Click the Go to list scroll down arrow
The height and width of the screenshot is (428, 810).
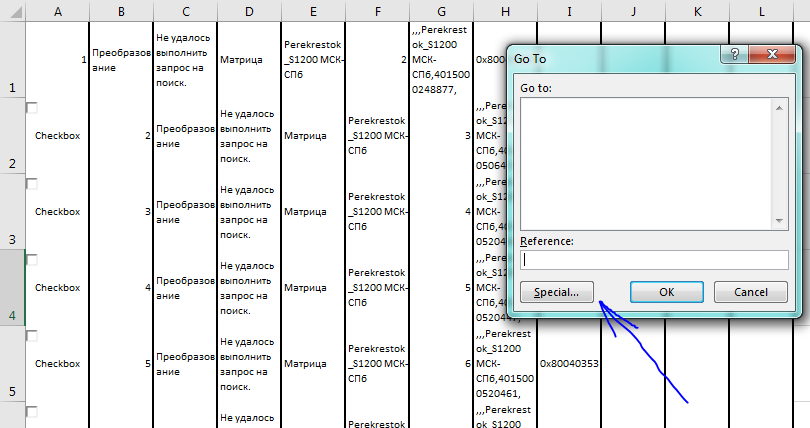tap(779, 221)
